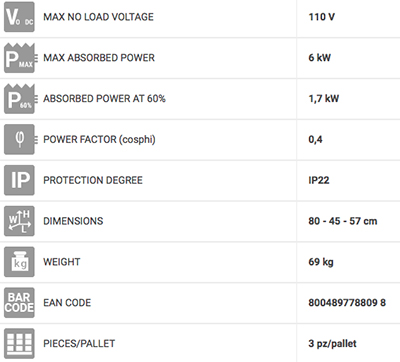Click the IP protection degree icon
400x362 pixels.
19,180
